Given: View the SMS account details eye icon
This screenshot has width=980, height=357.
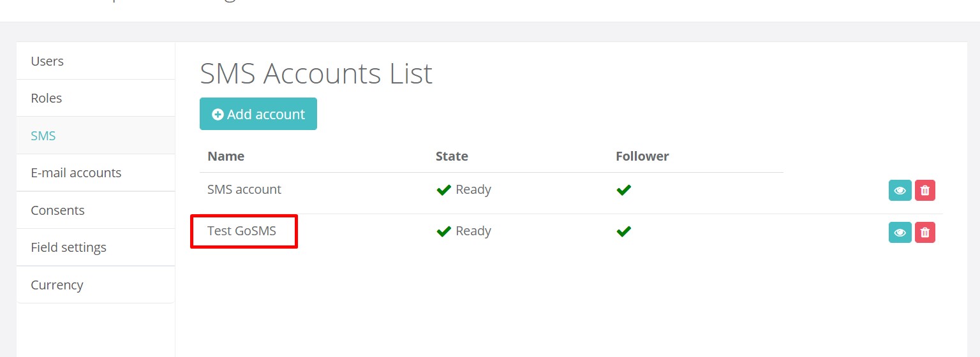Looking at the screenshot, I should point(900,191).
